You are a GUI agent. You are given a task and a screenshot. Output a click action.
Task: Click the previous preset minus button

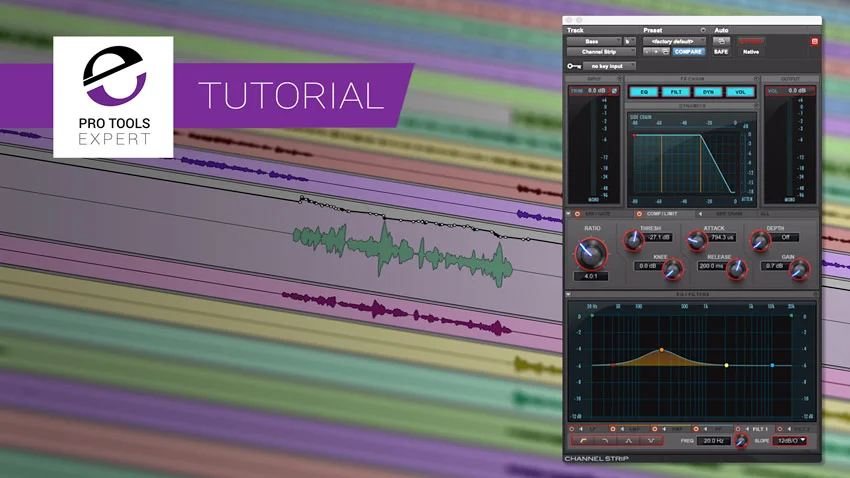point(647,52)
